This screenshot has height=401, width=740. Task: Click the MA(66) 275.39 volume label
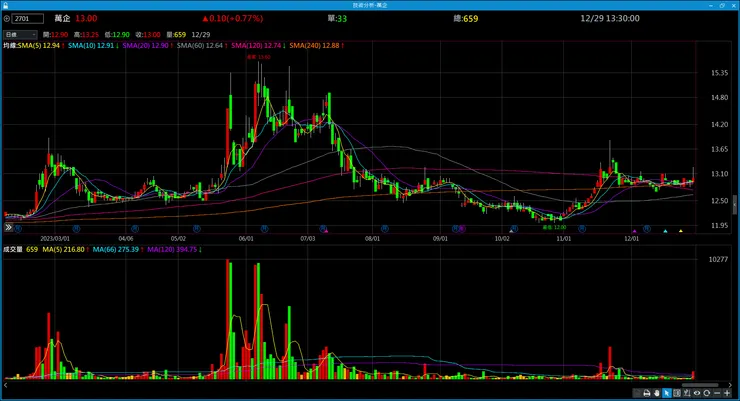coord(116,250)
